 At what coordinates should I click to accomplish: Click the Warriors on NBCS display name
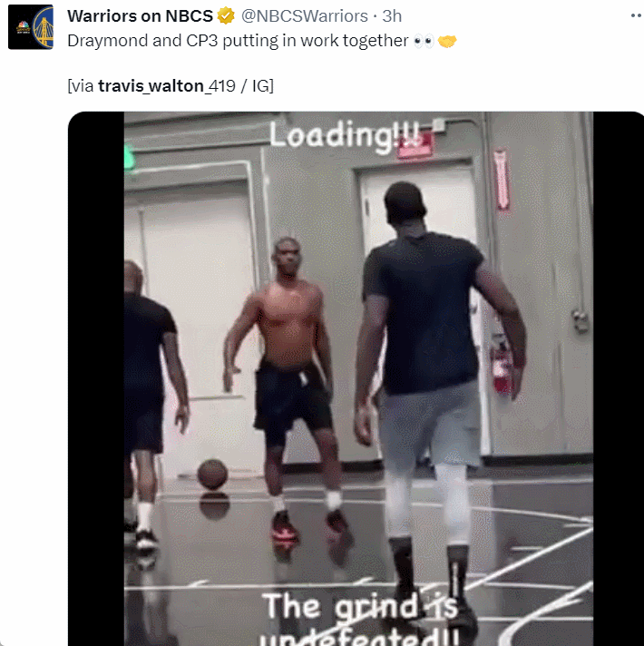point(141,16)
